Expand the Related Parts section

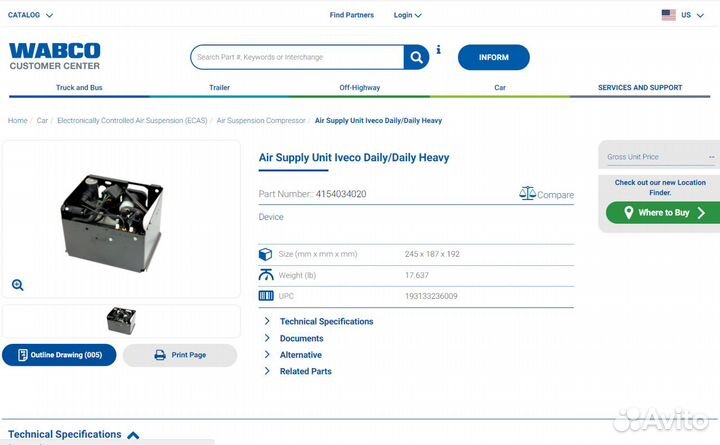coord(305,371)
